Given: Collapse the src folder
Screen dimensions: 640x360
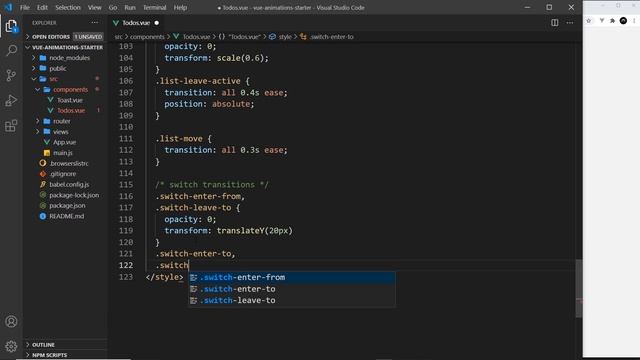Looking at the screenshot, I should pyautogui.click(x=65, y=79).
